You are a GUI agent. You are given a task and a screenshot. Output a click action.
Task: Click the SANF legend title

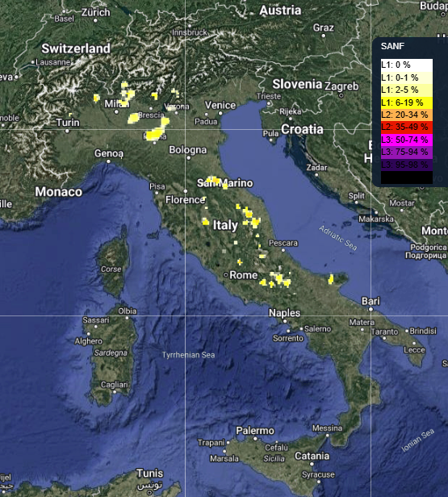coord(392,46)
